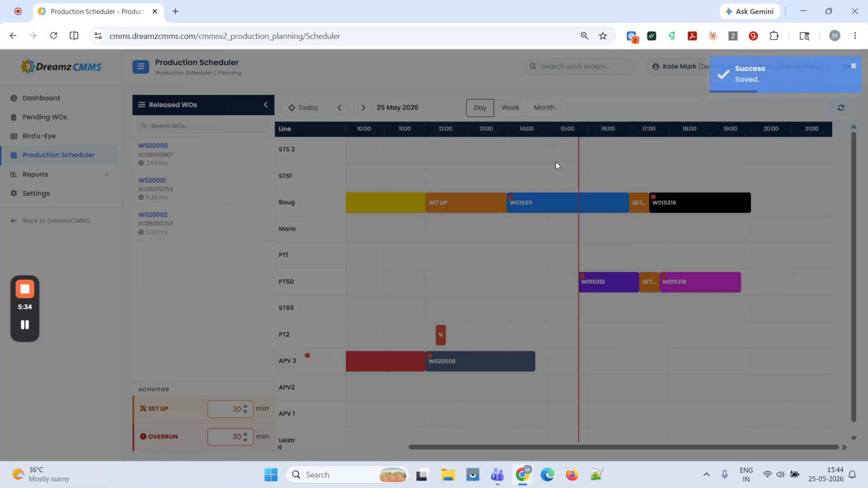Open Windows Start menu

click(271, 475)
